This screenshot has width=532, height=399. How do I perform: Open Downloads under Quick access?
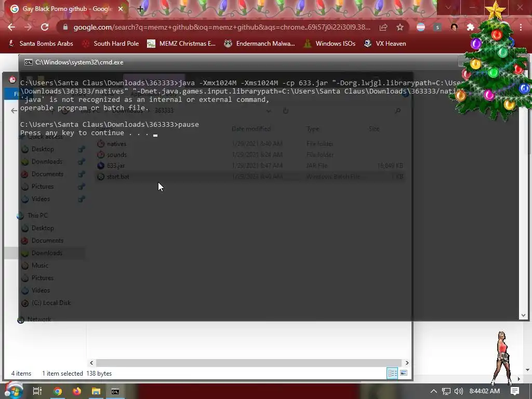(x=46, y=162)
